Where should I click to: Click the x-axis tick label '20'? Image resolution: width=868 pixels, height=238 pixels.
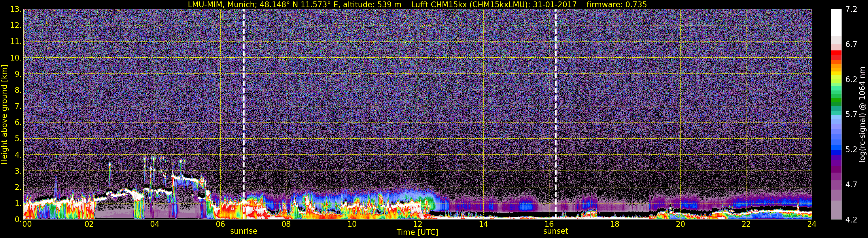(680, 224)
